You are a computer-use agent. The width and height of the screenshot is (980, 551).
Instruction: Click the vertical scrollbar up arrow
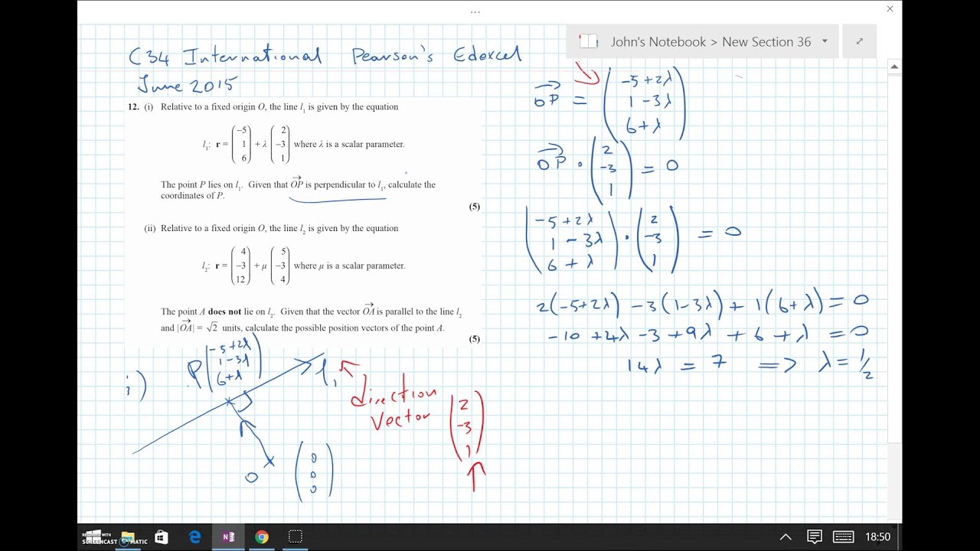(x=894, y=67)
